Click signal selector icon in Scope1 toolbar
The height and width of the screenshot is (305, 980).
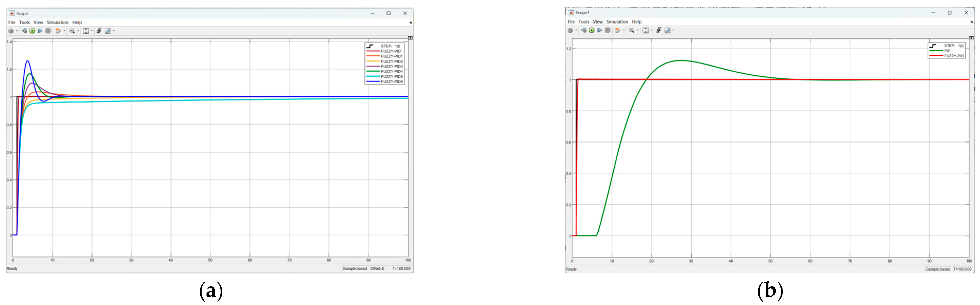(618, 30)
